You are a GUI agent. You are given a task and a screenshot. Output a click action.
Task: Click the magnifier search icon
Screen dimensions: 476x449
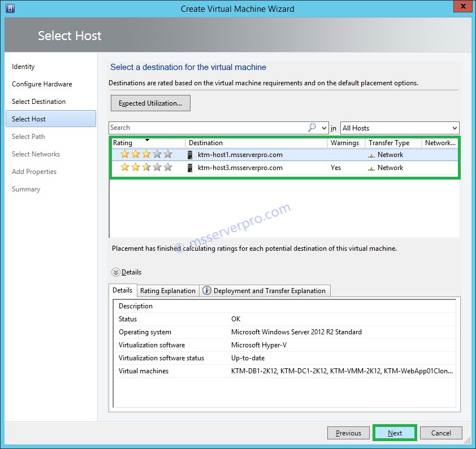click(311, 128)
